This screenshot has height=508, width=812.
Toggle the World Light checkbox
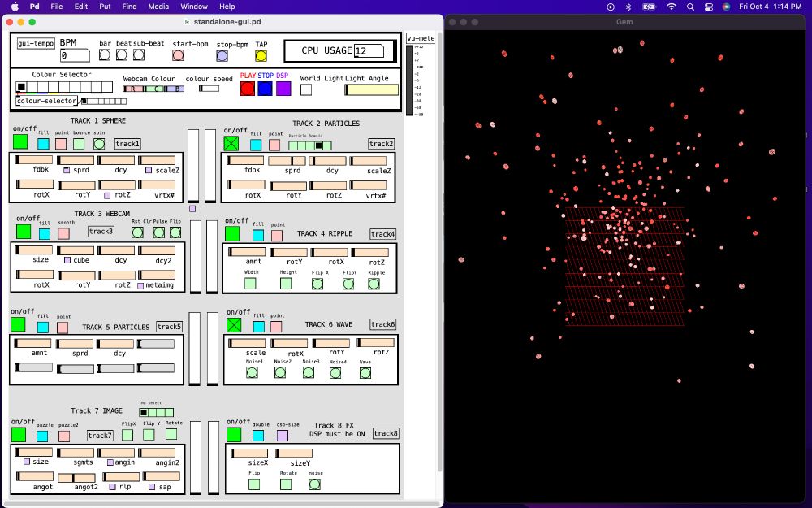306,89
